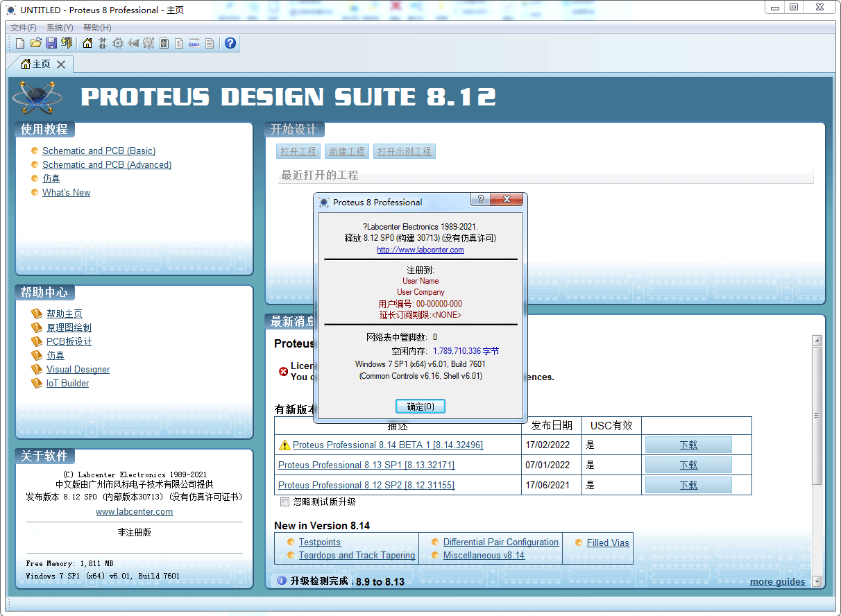The width and height of the screenshot is (841, 616).
Task: Open the What's New tutorial link
Action: pyautogui.click(x=66, y=192)
